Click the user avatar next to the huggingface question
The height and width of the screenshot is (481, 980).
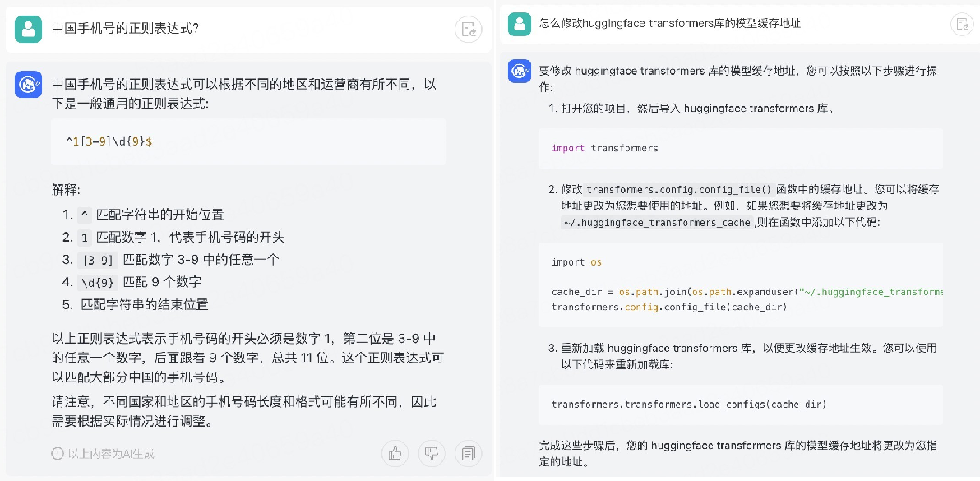519,24
